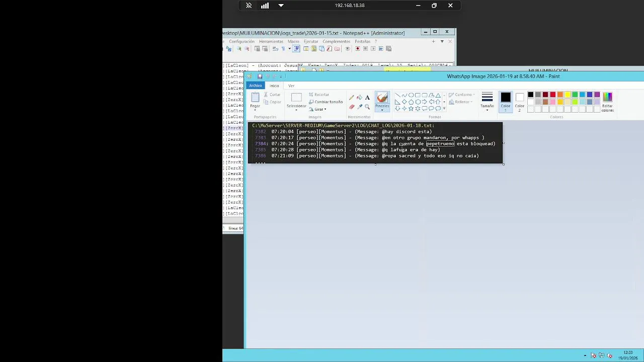This screenshot has height=362, width=644.
Task: Click the signal strength icon in remote bar
Action: click(265, 6)
